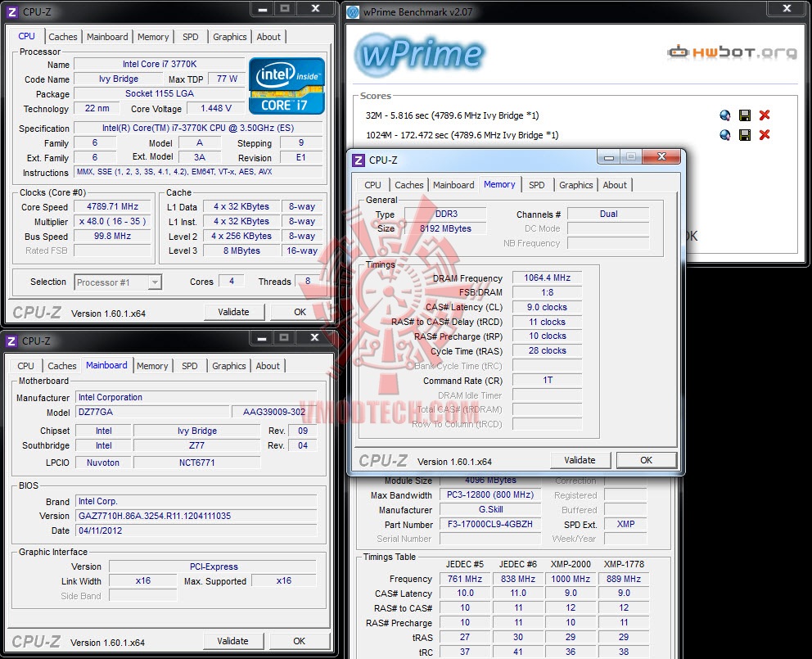
Task: Minimize the top CPU-Z window
Action: point(263,9)
